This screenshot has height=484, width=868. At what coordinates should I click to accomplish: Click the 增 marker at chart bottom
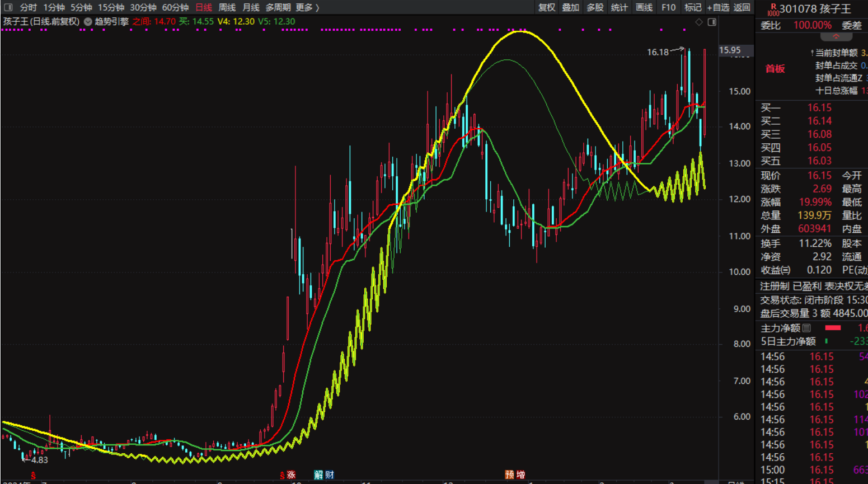[520, 474]
